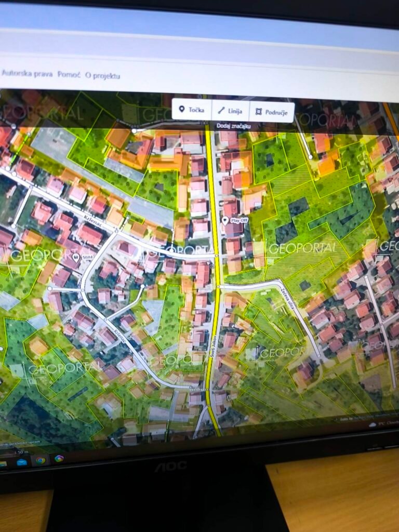Screen dimensions: 399x532
Task: Select the Područje area tool
Action: coord(272,112)
